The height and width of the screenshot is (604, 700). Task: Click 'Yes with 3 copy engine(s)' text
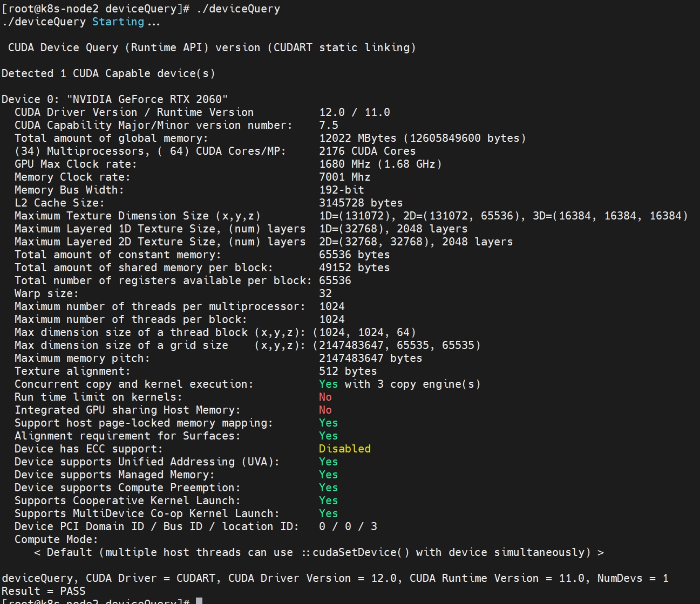coord(399,384)
